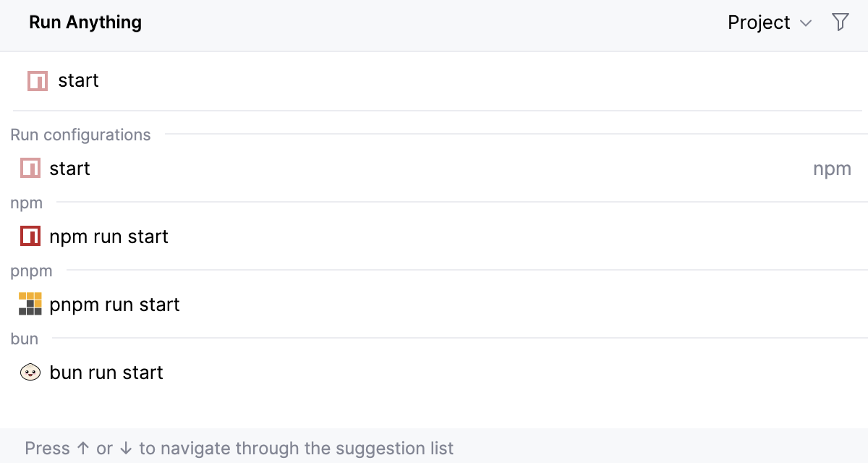The height and width of the screenshot is (463, 868).
Task: Execute the 'bun run start' suggestion
Action: coord(105,372)
